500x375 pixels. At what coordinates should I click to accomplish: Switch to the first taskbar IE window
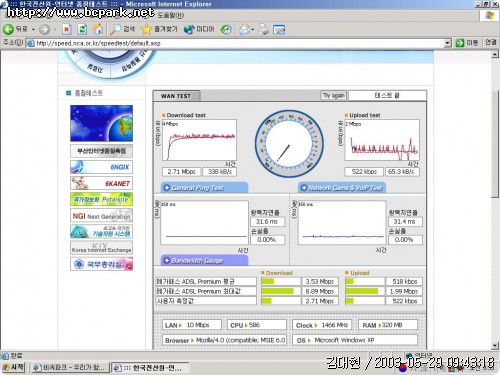click(70, 368)
